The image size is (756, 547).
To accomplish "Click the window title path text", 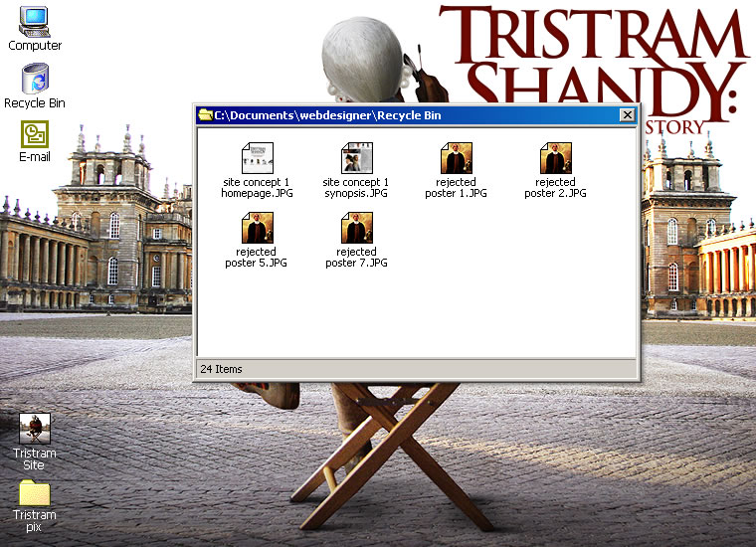I will (x=327, y=115).
